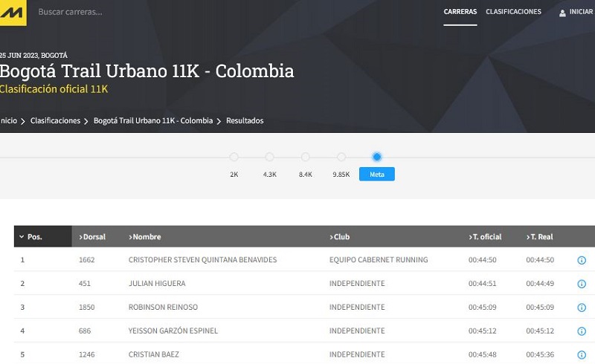Click the blue Meta checkpoint button
595x364 pixels.
click(x=376, y=175)
